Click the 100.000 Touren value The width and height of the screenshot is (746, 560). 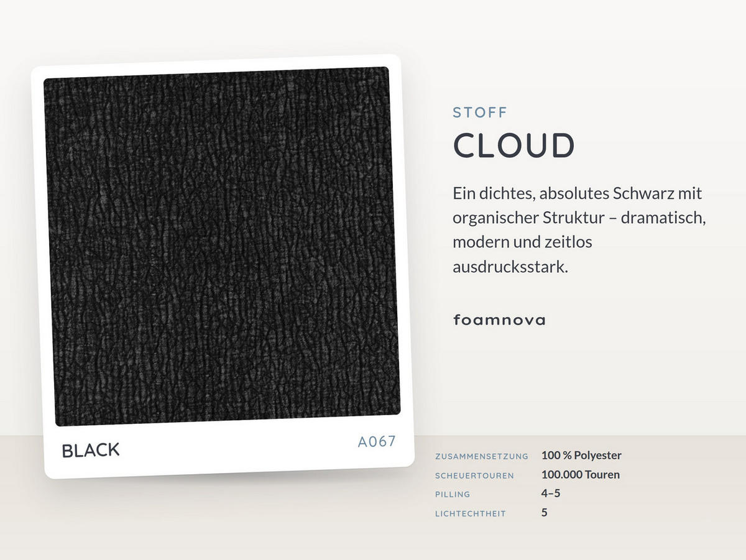tap(581, 474)
